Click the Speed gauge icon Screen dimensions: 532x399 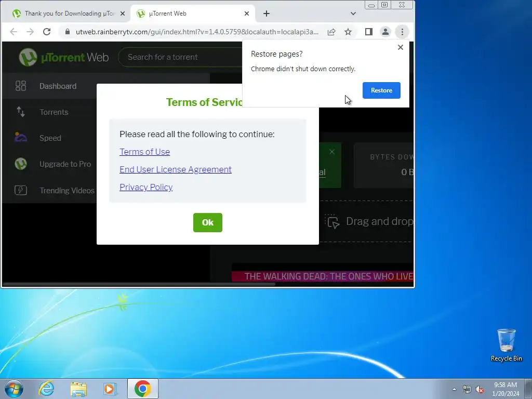pos(21,137)
